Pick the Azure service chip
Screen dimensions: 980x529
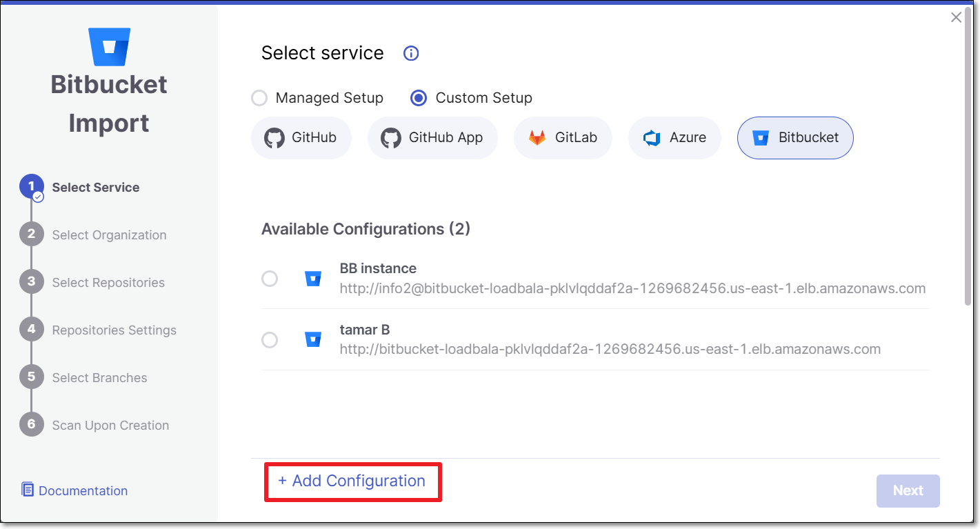pos(674,138)
